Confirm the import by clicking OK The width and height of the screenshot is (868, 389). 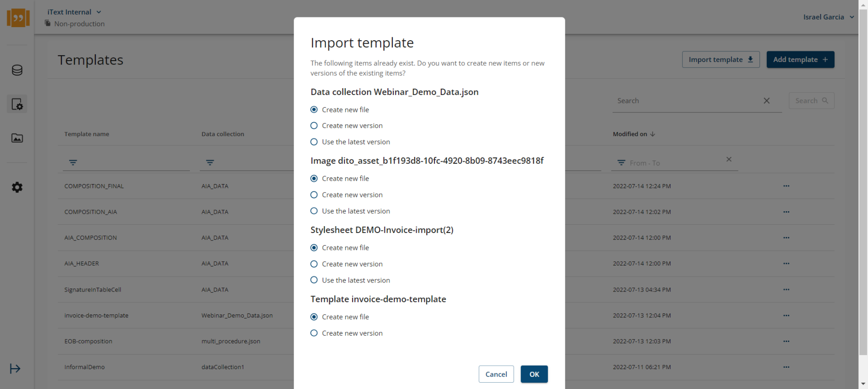[534, 374]
